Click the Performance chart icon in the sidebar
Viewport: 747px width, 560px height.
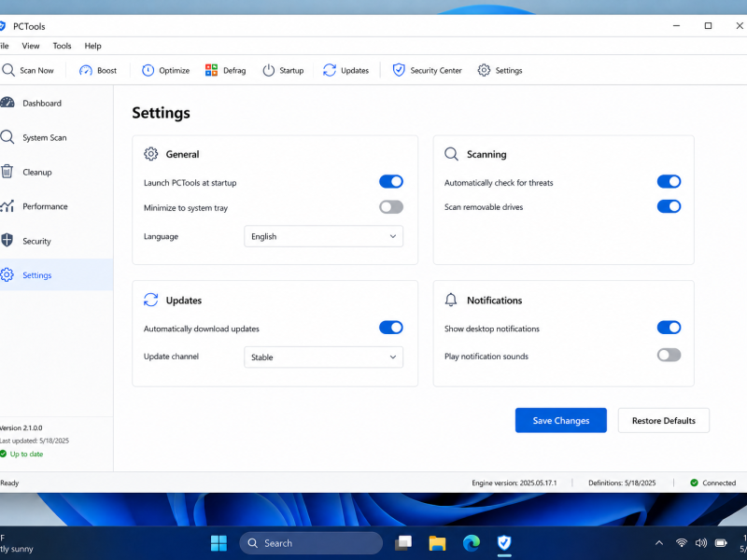click(x=7, y=206)
